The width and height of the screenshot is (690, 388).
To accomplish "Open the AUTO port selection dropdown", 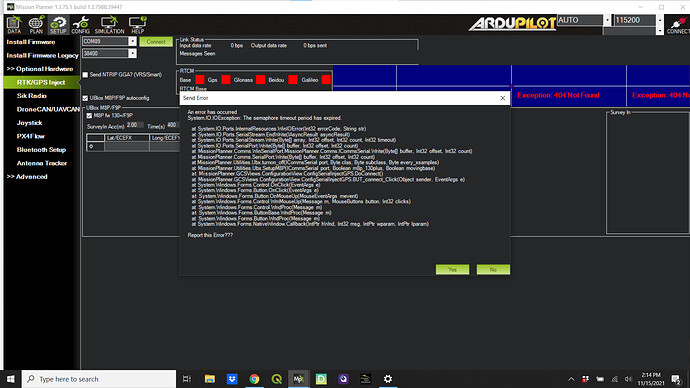I will [x=607, y=20].
